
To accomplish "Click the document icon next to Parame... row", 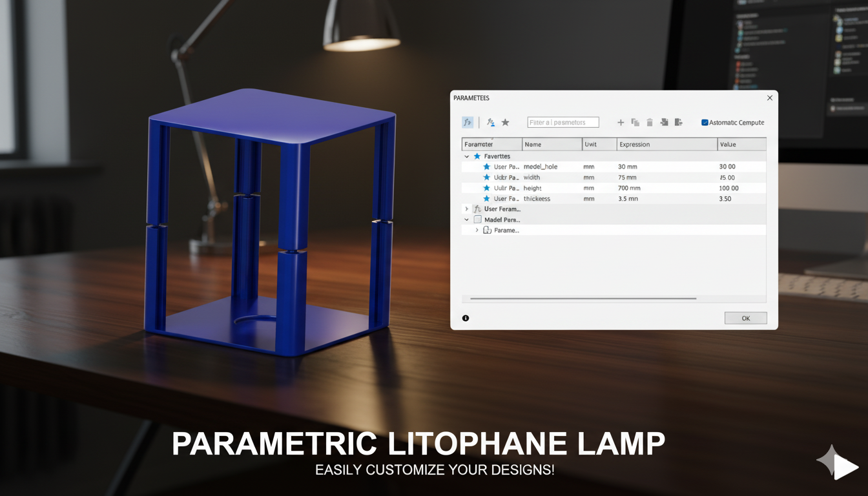I will (488, 231).
